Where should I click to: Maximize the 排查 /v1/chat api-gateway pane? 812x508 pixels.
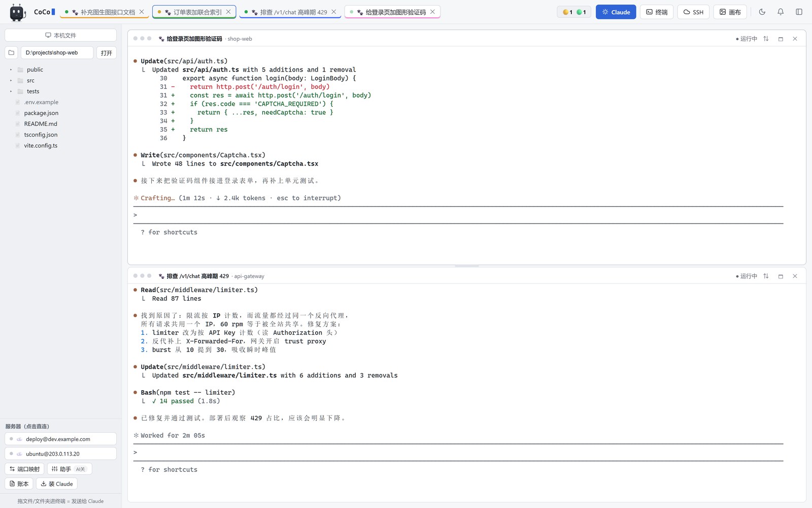[781, 276]
